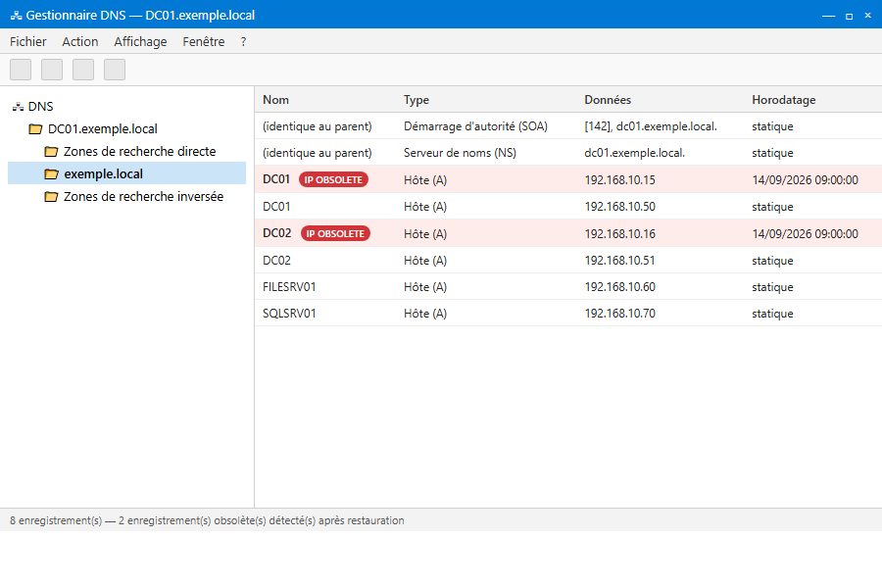The height and width of the screenshot is (588, 882).
Task: Select the SQLSRV01 host record name
Action: pos(289,314)
